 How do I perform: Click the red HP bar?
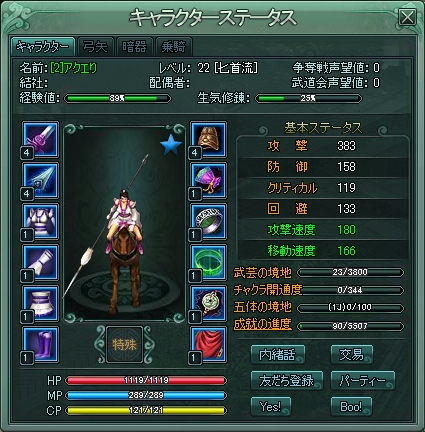click(146, 380)
